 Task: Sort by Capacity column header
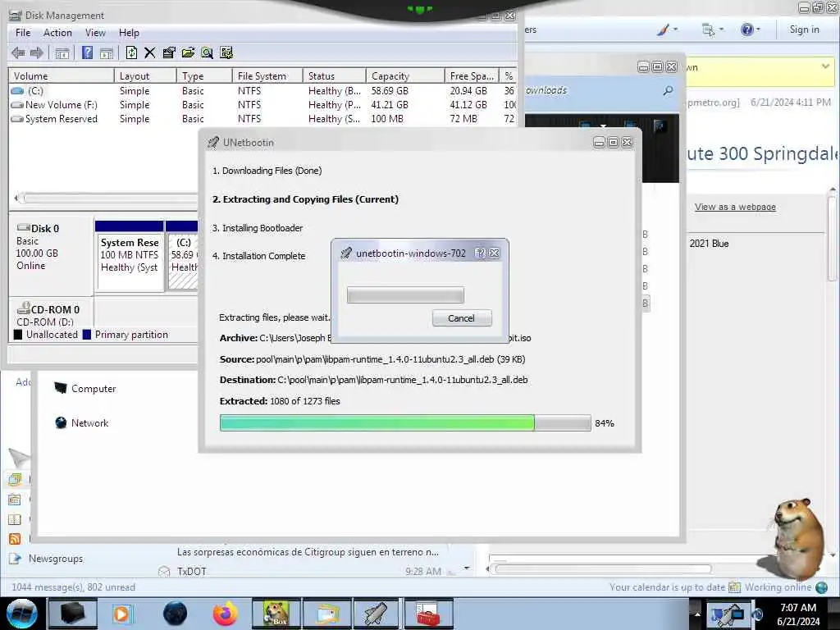click(405, 76)
